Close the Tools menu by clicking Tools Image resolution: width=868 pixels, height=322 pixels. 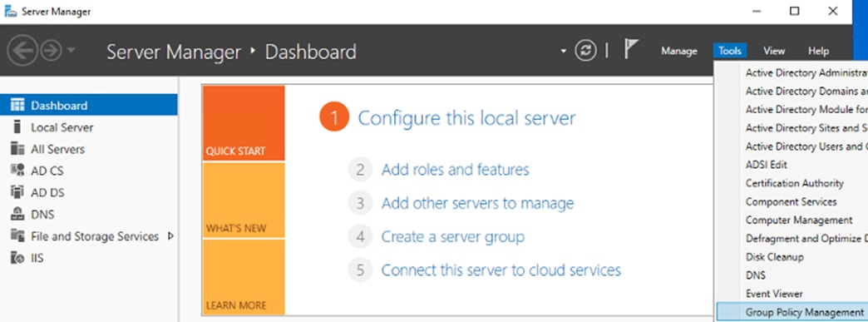coord(730,51)
